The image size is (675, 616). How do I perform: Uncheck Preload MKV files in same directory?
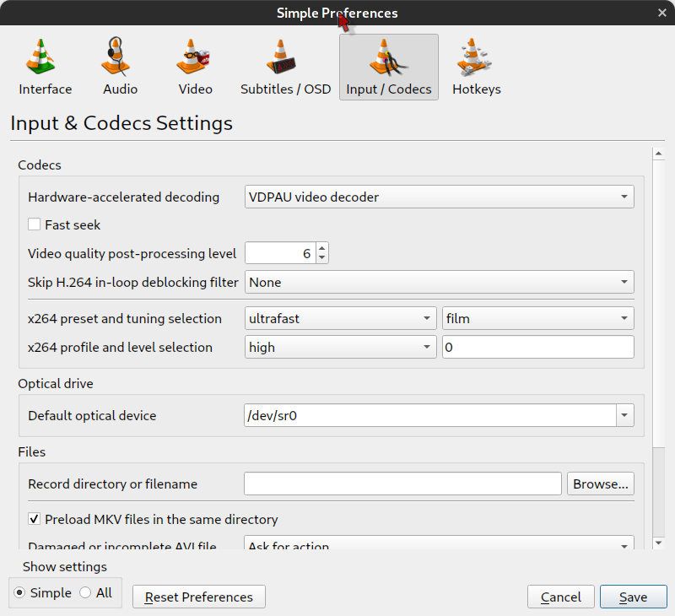point(34,519)
